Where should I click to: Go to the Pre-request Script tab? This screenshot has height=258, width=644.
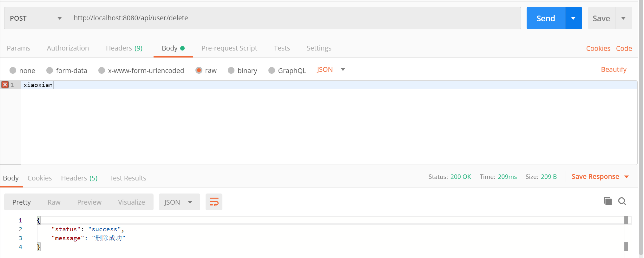pos(229,48)
